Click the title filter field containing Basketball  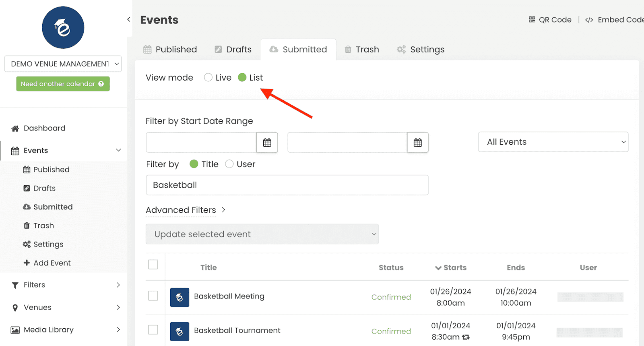pos(287,185)
